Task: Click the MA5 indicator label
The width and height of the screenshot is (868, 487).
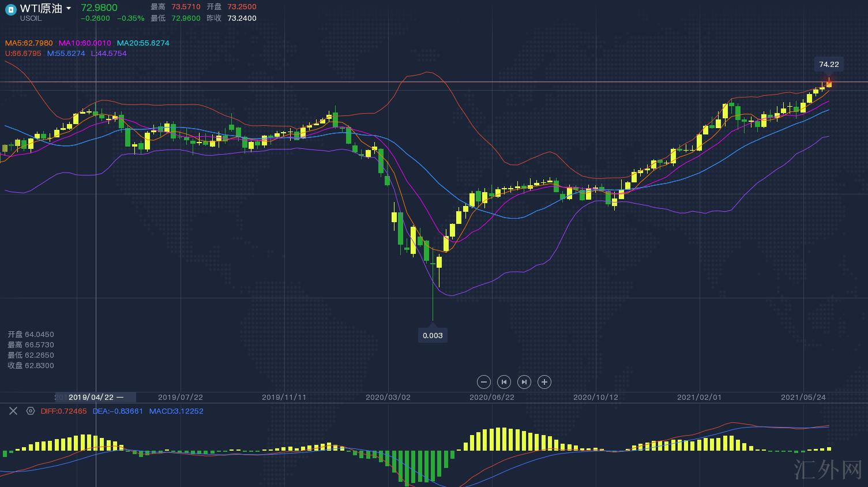Action: pos(29,43)
